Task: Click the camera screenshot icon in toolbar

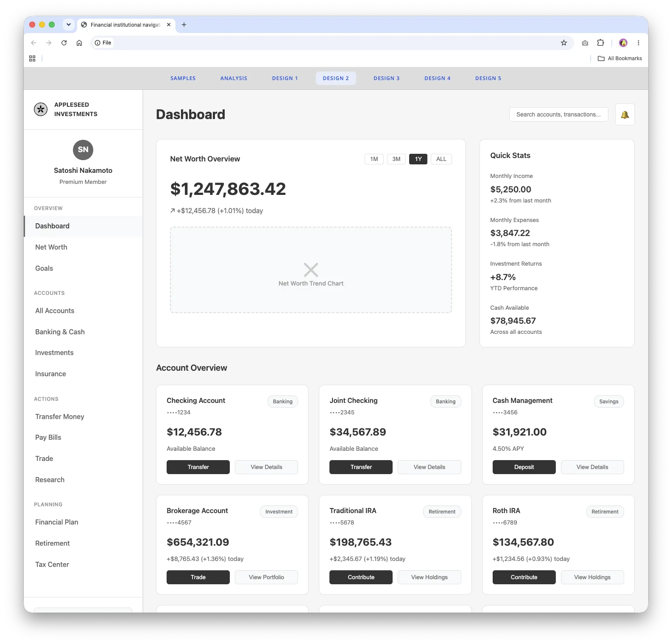Action: [x=585, y=43]
